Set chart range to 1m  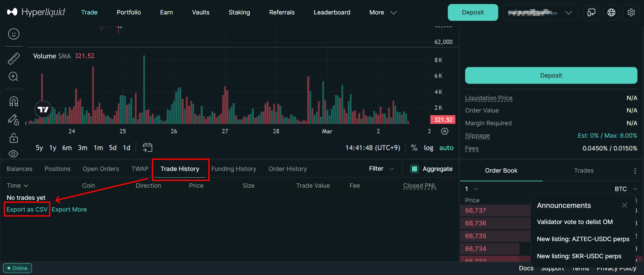click(x=98, y=148)
